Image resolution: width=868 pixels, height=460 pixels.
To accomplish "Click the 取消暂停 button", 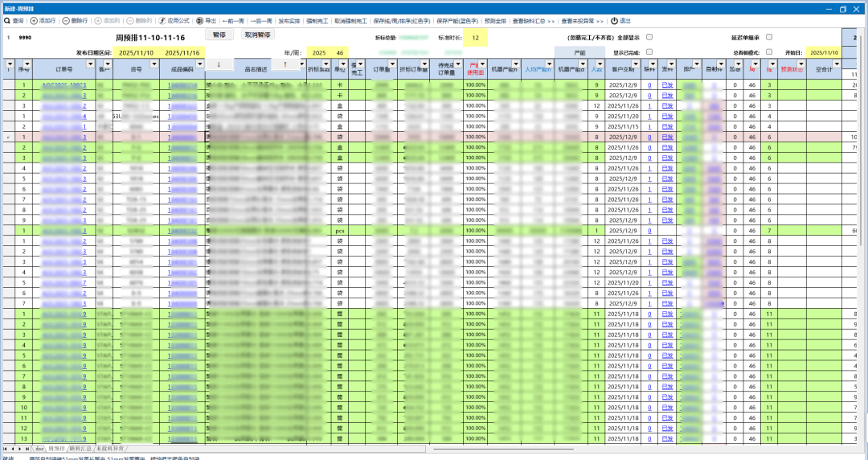I will (257, 35).
